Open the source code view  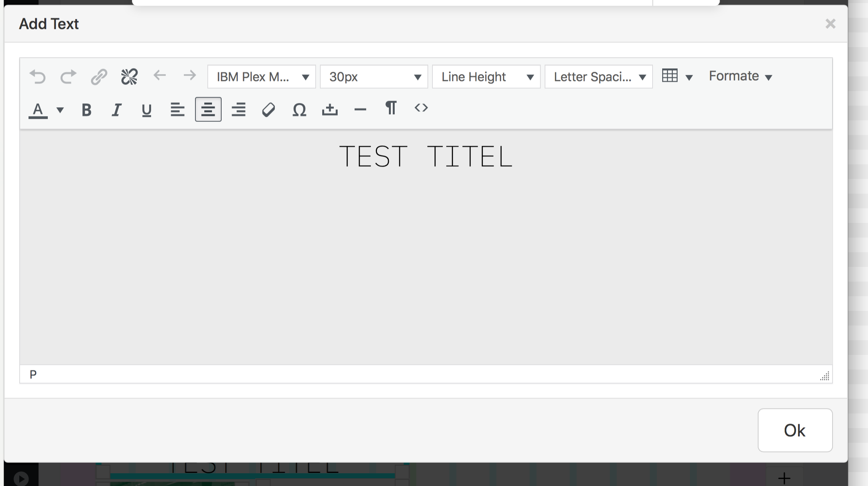[x=421, y=108]
